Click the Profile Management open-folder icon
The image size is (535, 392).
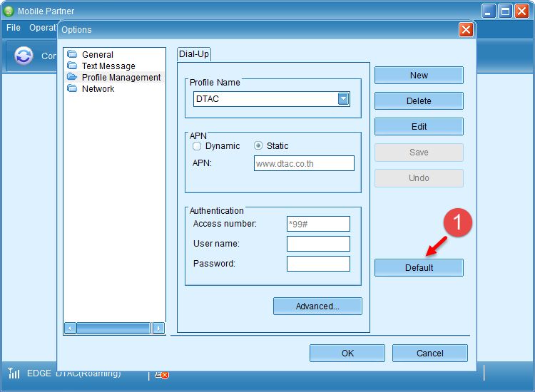(x=72, y=77)
